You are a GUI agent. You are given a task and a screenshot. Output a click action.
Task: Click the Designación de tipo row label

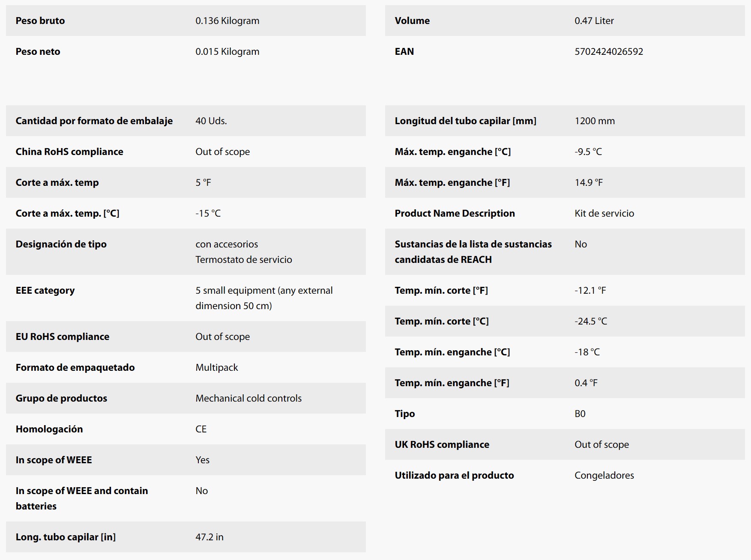pos(61,244)
